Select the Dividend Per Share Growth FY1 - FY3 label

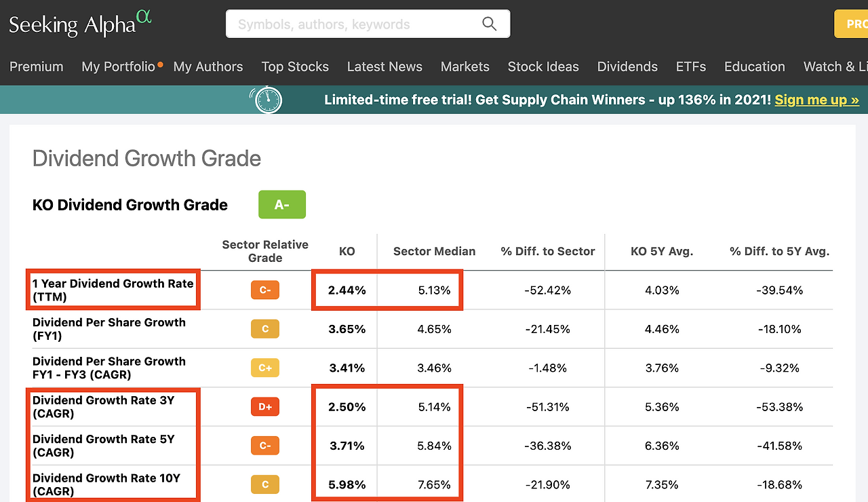click(109, 368)
